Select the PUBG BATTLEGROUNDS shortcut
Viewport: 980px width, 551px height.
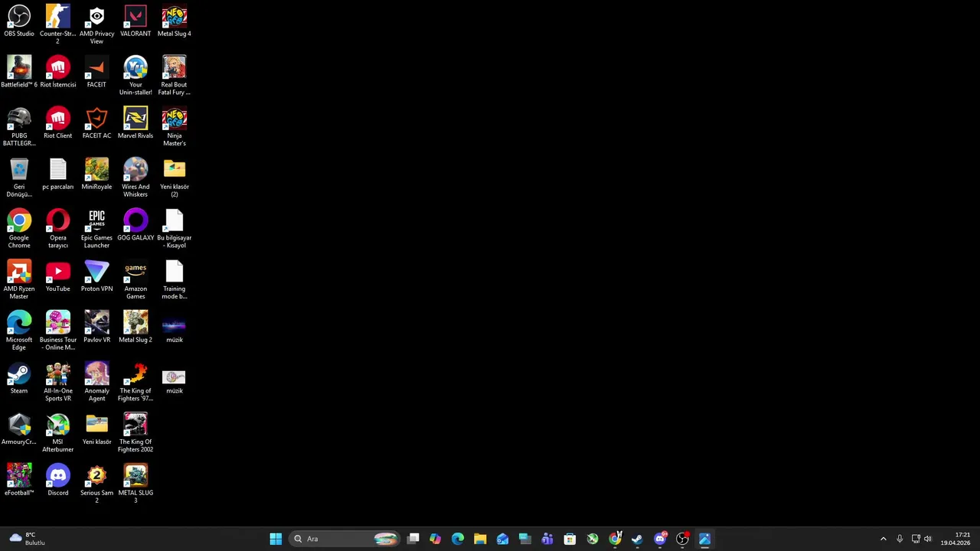tap(19, 126)
